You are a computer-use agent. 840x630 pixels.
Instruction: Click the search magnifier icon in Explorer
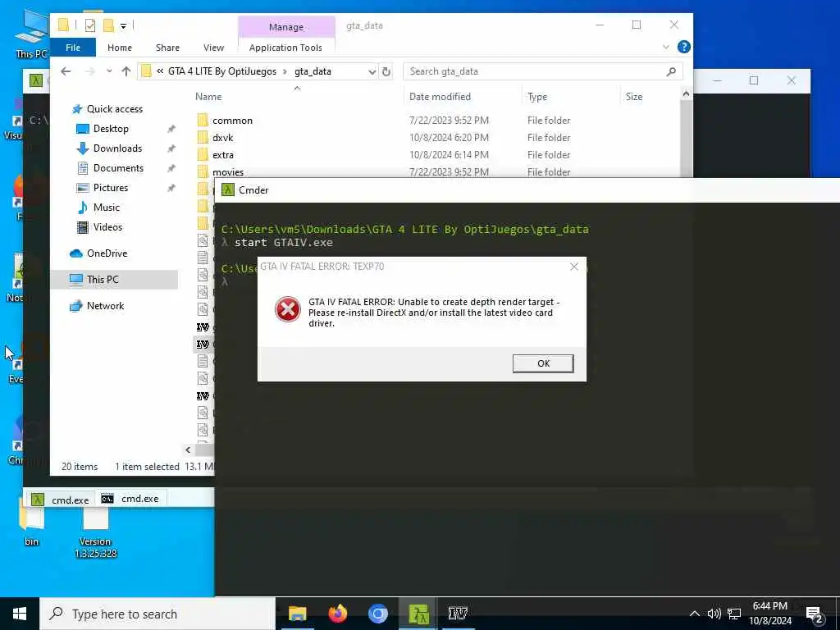(x=671, y=71)
